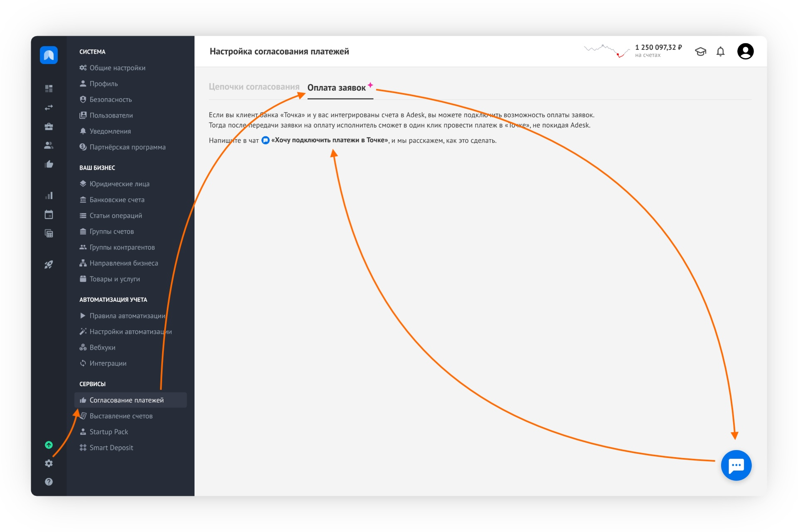798x532 pixels.
Task: Click the notifications bell icon
Action: 720,52
